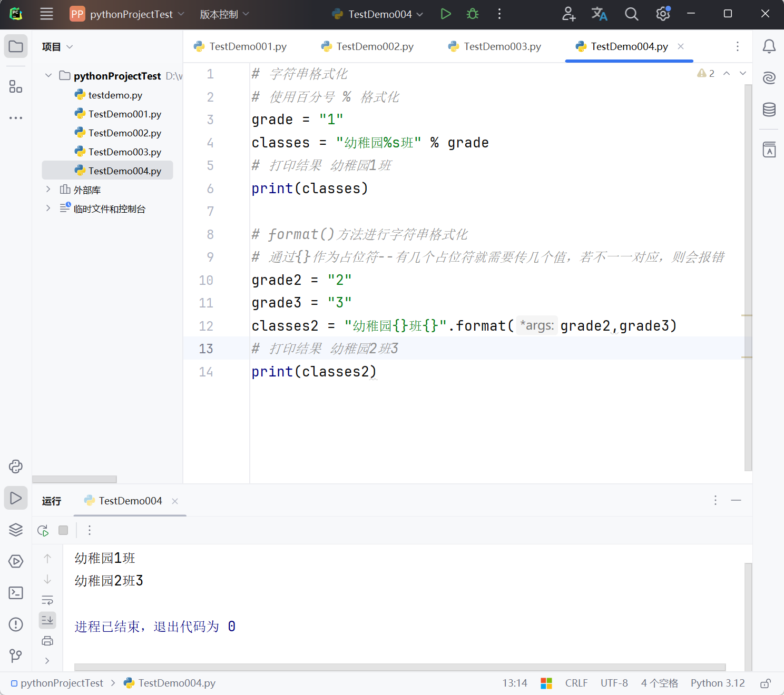
Task: Open the right sidebar documentation/translation panel icon
Action: [769, 150]
